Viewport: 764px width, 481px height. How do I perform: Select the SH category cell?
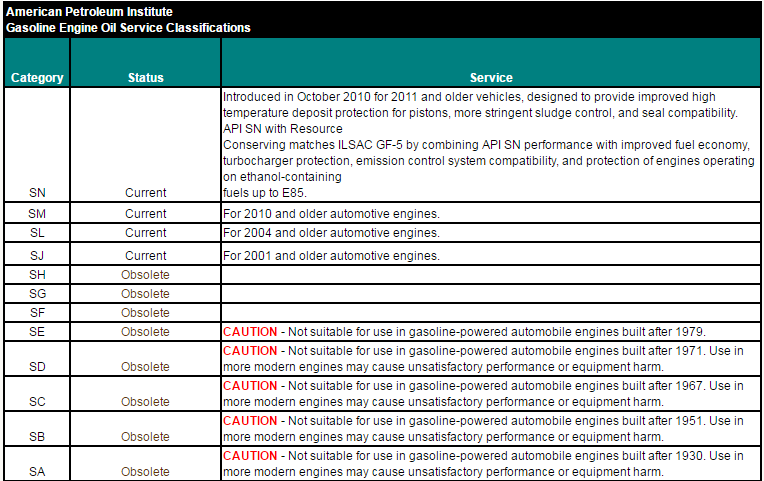37,275
